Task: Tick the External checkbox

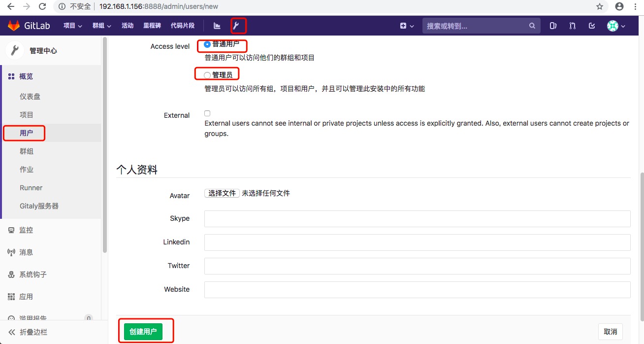Action: (x=207, y=113)
